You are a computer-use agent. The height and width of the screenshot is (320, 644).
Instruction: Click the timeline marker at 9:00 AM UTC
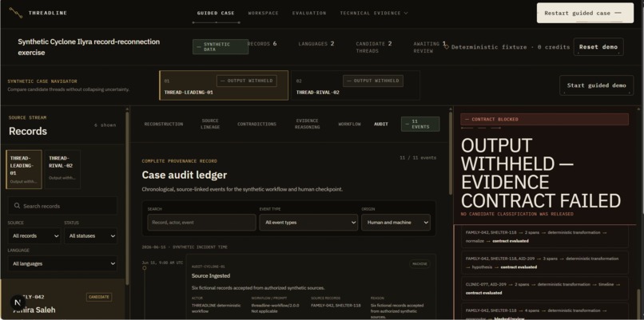[144, 268]
